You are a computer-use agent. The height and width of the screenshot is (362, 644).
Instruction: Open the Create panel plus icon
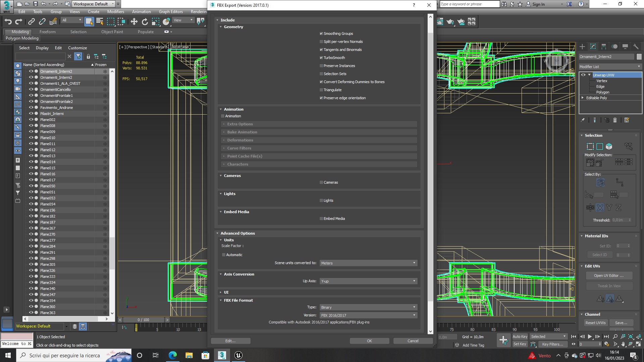click(x=582, y=47)
